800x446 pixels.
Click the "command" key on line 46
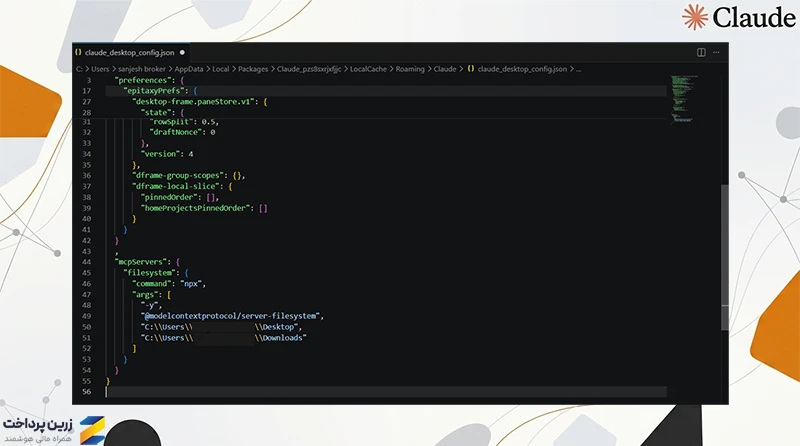152,283
